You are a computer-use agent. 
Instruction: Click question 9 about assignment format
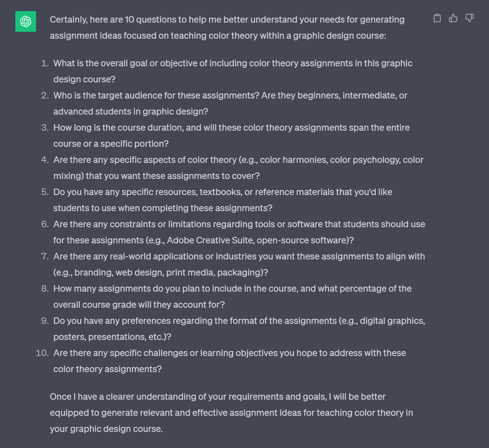(x=239, y=328)
